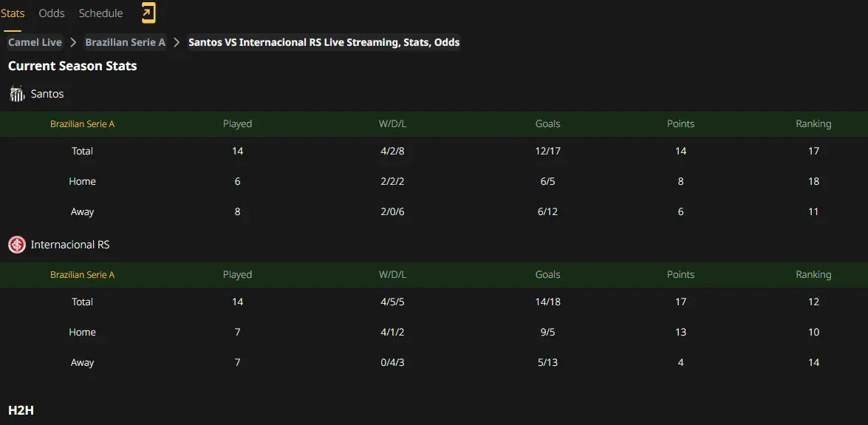Viewport: 868px width, 425px height.
Task: Click the Internacional RS club logo
Action: (x=17, y=245)
